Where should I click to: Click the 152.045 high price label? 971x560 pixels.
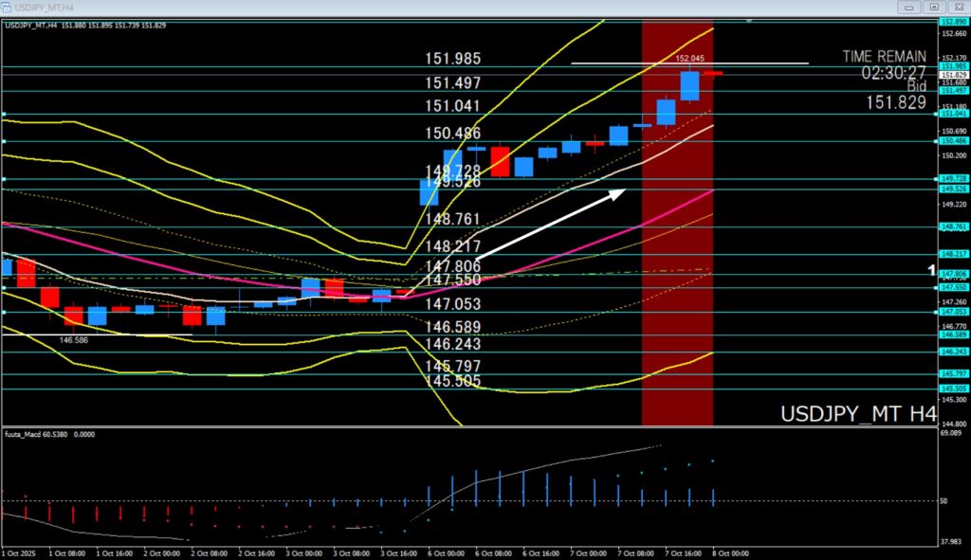point(689,58)
